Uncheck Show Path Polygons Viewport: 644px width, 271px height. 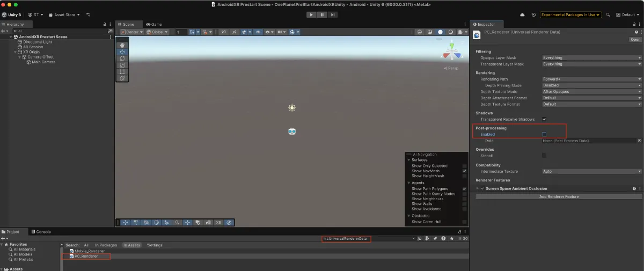[x=464, y=189]
